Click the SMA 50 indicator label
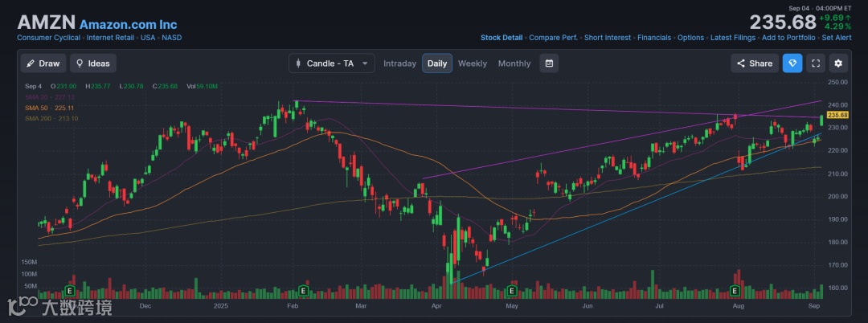 [49, 108]
